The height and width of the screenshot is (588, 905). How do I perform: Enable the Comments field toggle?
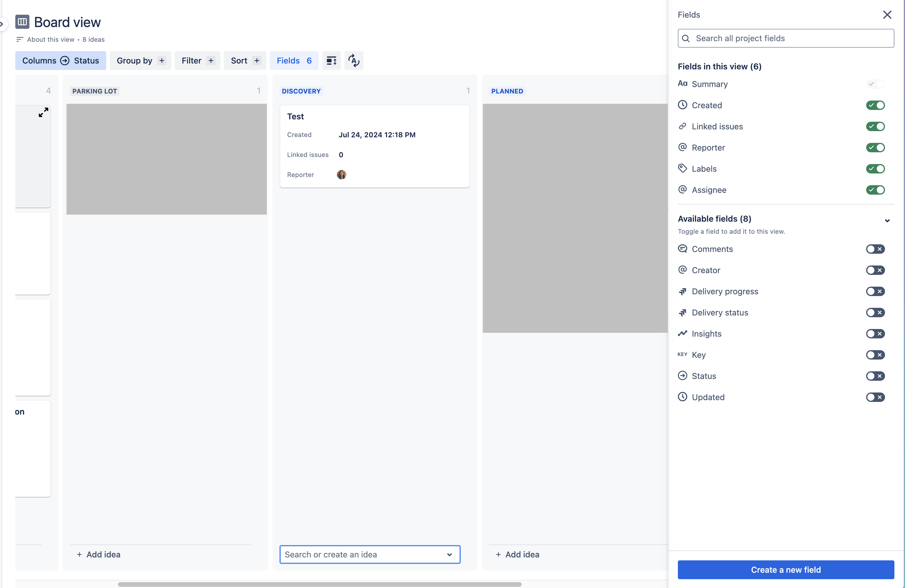pyautogui.click(x=875, y=249)
